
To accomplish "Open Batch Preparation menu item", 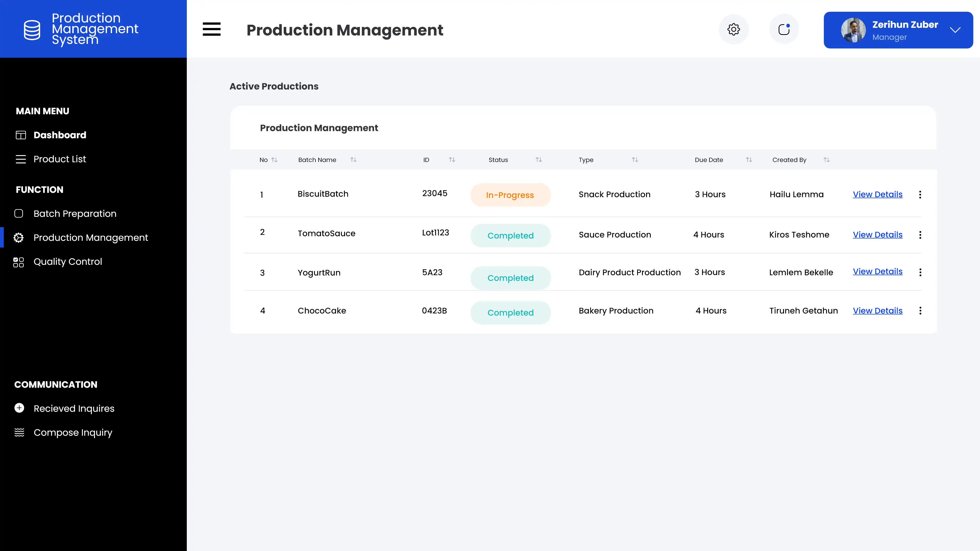I will click(x=75, y=214).
